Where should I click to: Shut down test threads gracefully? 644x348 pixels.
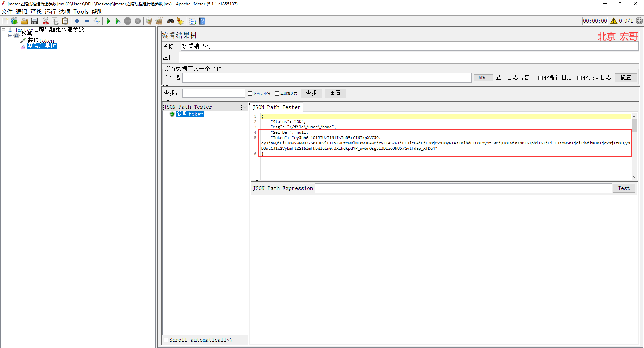(x=138, y=21)
